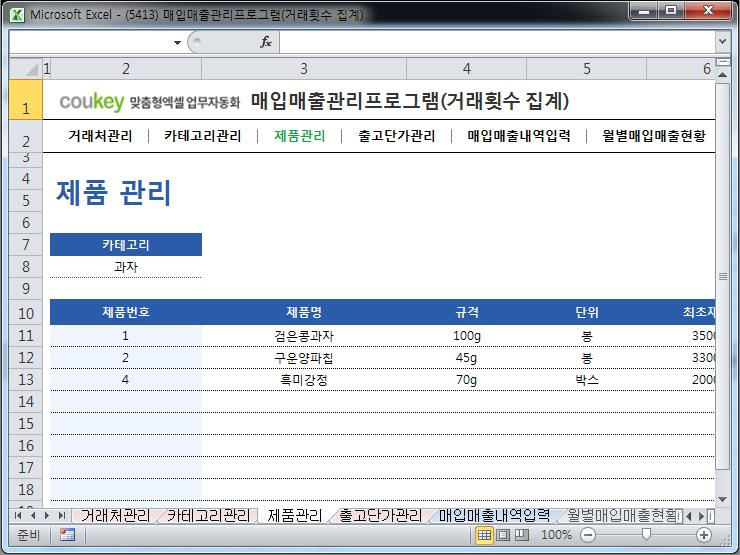
Task: Click the zoom in plus button
Action: [x=704, y=535]
